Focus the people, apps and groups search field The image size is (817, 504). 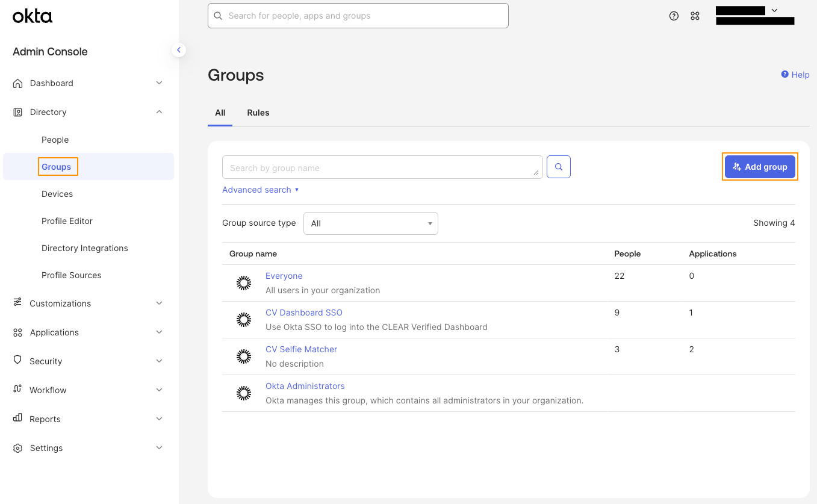pos(358,16)
